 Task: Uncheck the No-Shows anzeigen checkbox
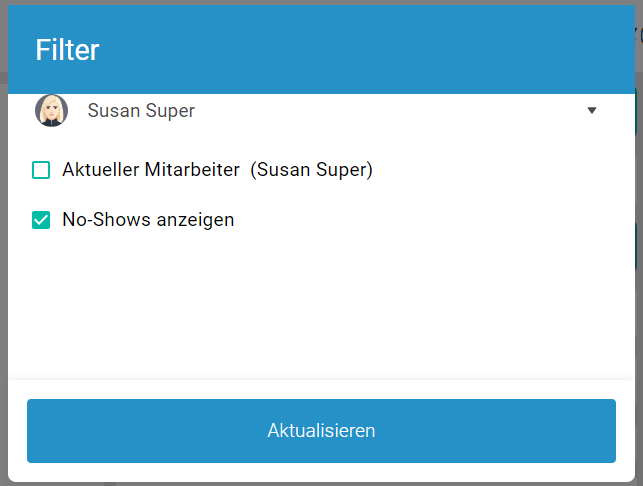tap(41, 220)
